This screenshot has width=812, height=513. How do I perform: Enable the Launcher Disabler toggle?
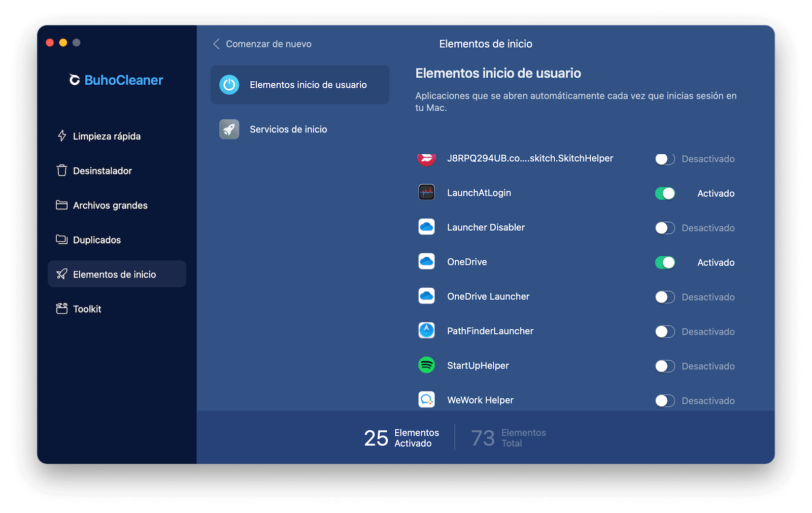pos(665,228)
